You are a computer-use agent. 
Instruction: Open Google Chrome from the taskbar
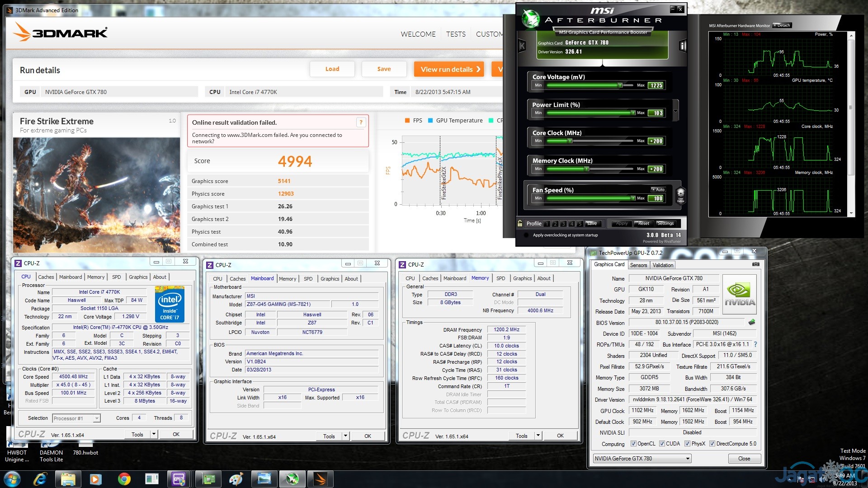(x=124, y=479)
